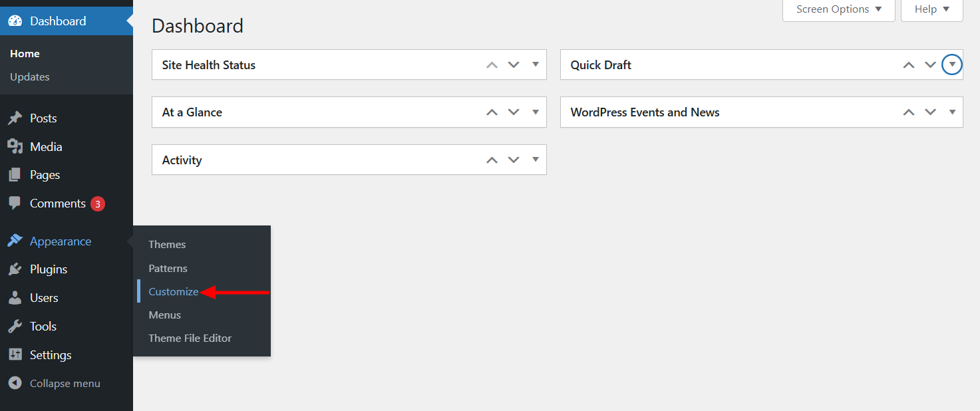The height and width of the screenshot is (411, 980).
Task: Toggle Activity panel open
Action: click(536, 160)
